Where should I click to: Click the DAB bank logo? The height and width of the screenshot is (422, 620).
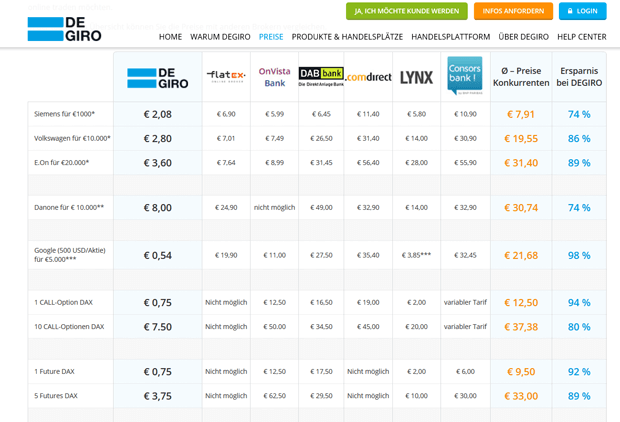[x=321, y=77]
